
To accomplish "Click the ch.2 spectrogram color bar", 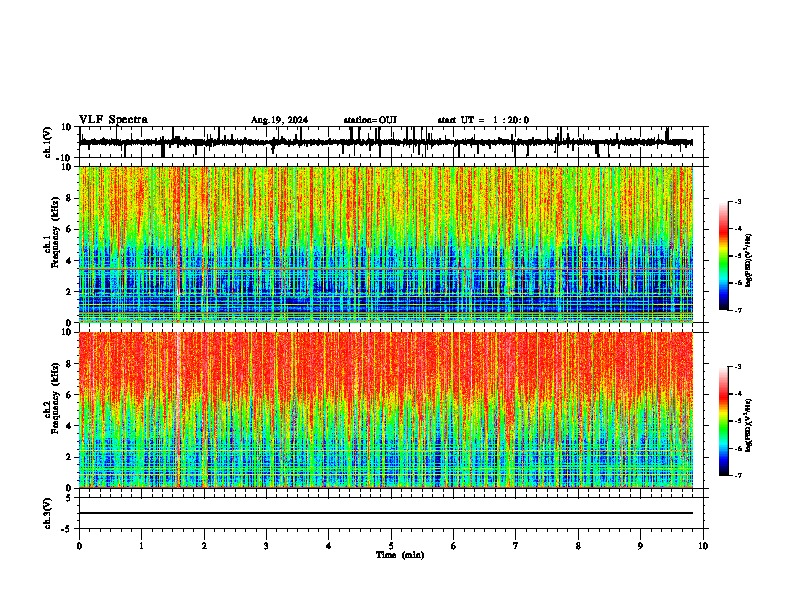I will point(723,421).
